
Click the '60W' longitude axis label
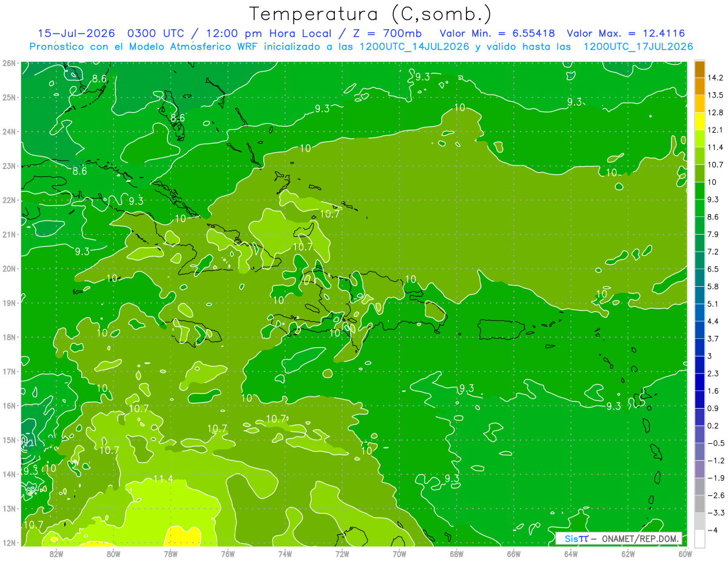pos(684,553)
